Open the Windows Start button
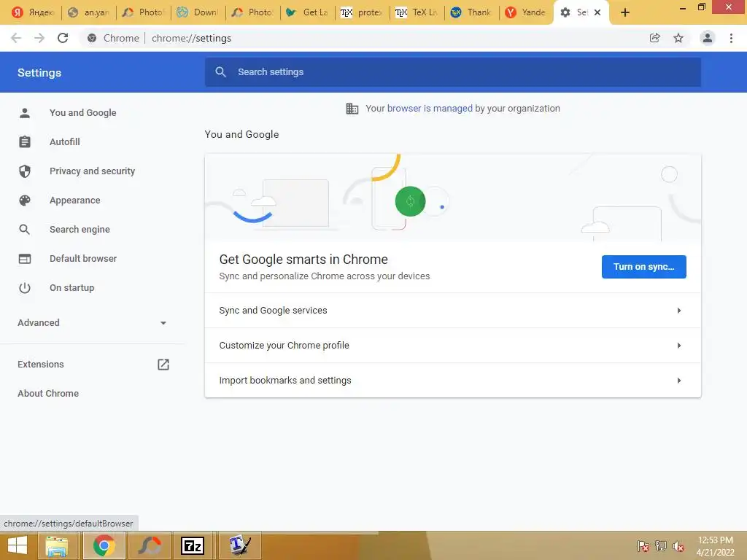This screenshot has width=747, height=560. pos(18,545)
